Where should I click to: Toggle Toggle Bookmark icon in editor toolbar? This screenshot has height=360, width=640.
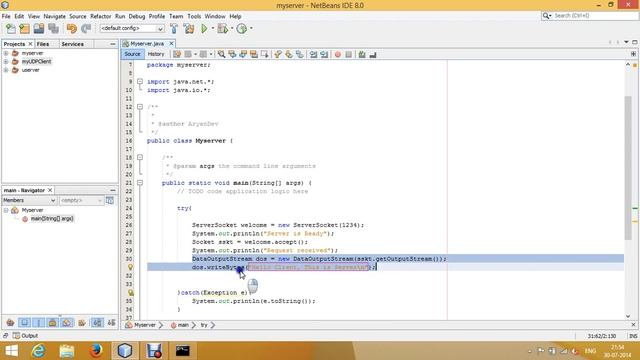coord(300,54)
